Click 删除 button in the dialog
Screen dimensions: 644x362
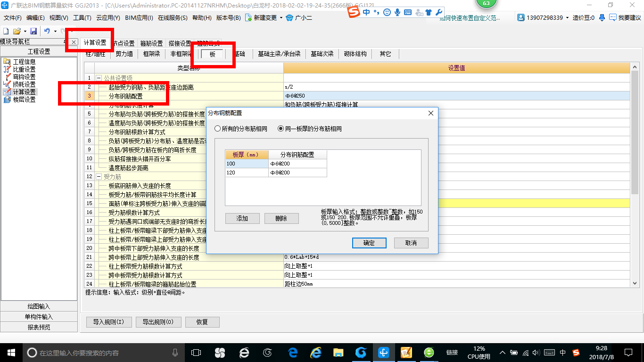click(281, 219)
